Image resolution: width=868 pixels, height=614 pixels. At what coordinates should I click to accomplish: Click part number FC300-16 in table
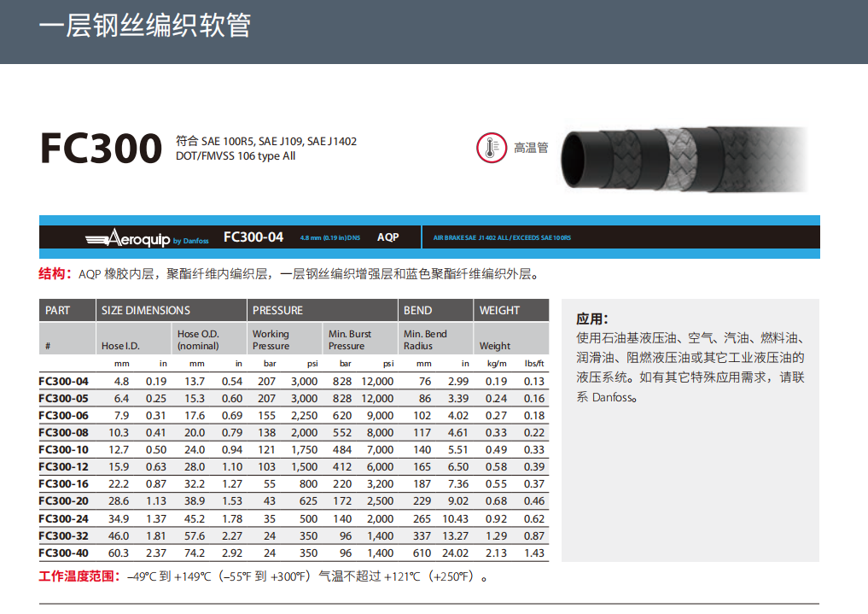[64, 484]
